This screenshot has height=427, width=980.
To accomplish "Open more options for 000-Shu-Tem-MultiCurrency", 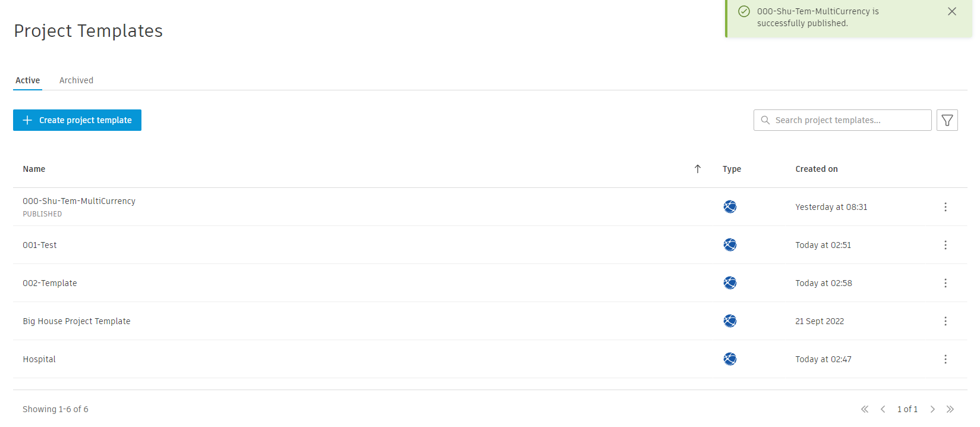I will (x=945, y=207).
